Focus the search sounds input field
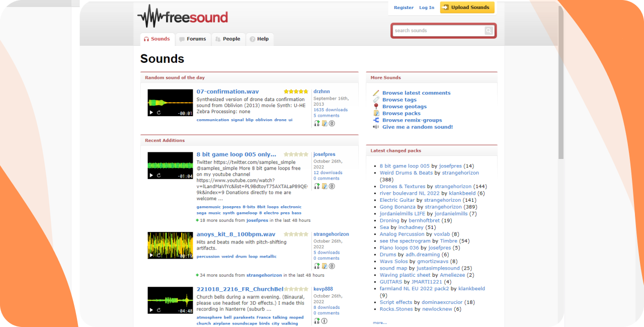 coord(439,31)
